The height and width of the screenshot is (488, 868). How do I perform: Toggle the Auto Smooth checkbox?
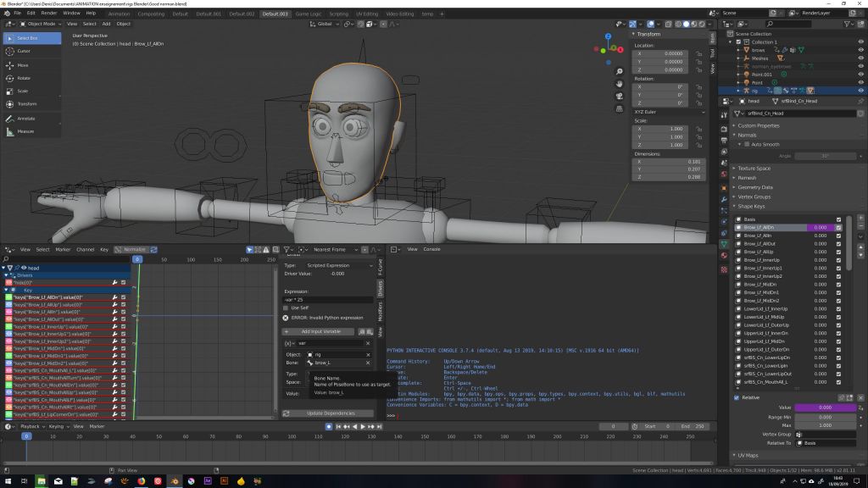pyautogui.click(x=747, y=144)
